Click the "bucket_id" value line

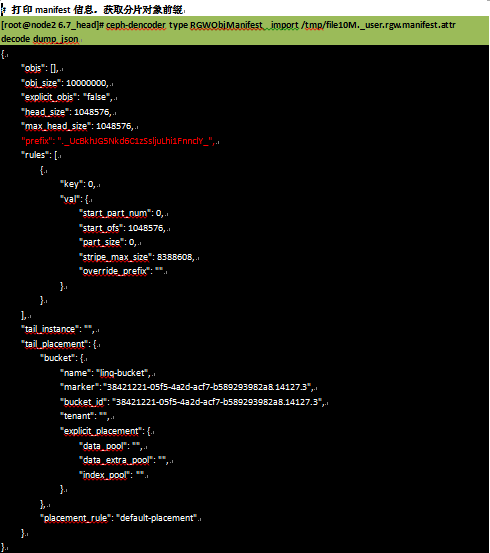pos(193,402)
